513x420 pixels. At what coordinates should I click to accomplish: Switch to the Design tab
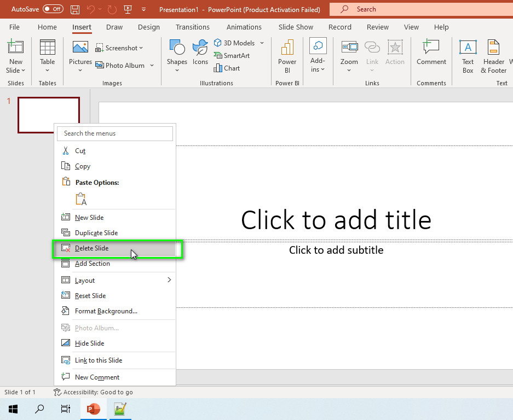[149, 27]
